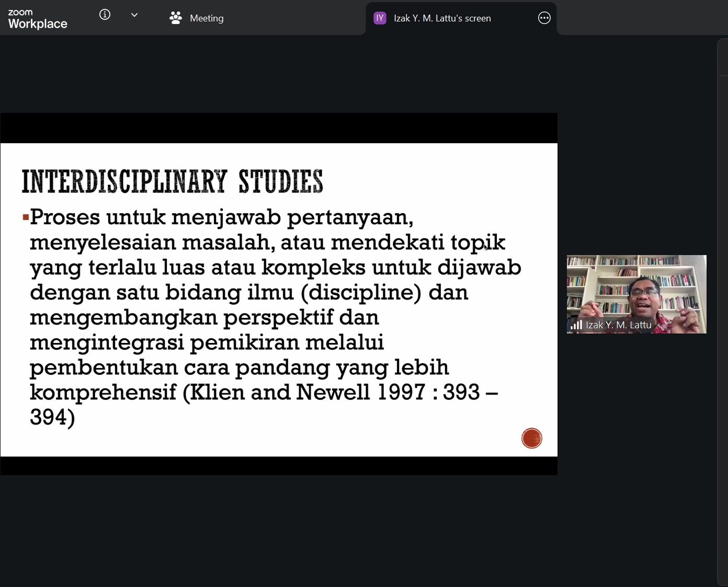Click the red circle on the slide
Image resolution: width=728 pixels, height=587 pixels.
[531, 438]
